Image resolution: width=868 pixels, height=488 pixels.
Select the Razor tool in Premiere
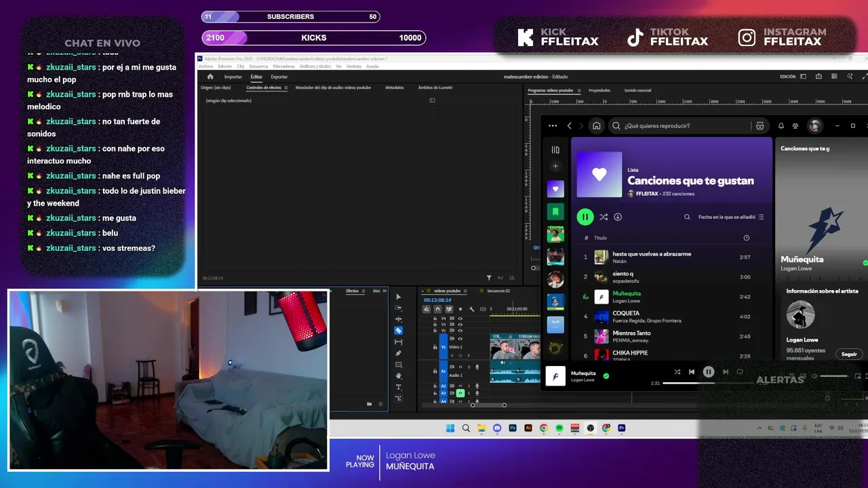coord(399,331)
